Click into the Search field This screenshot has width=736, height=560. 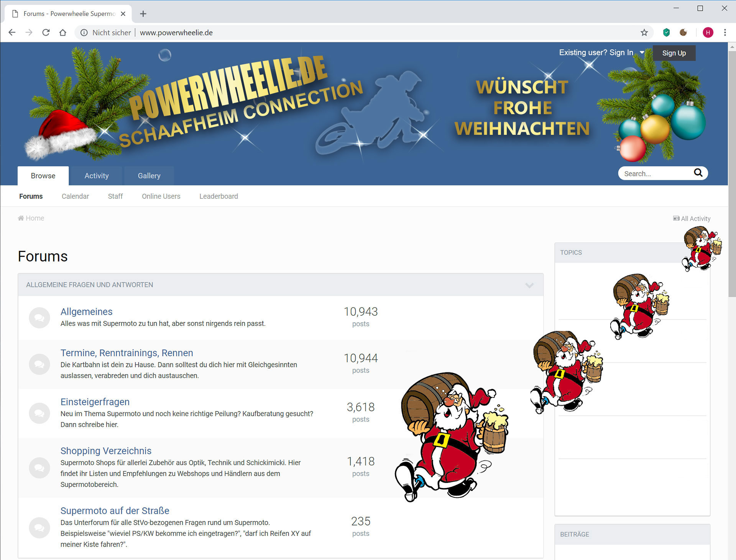(x=657, y=174)
